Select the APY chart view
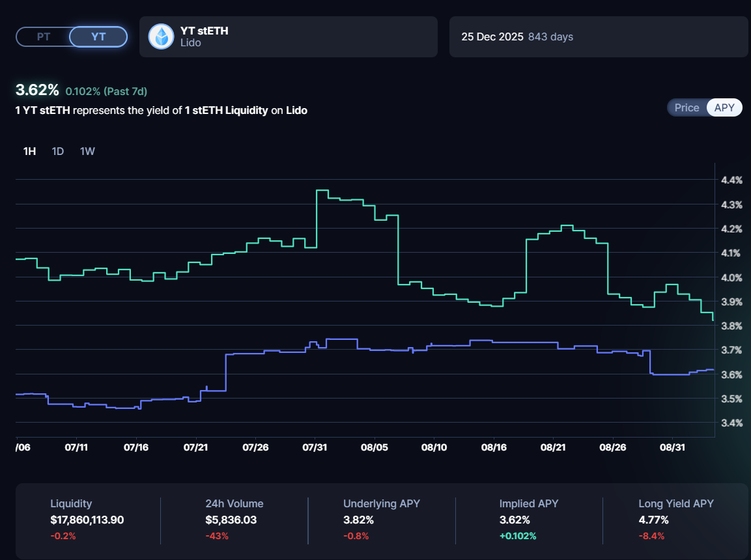This screenshot has width=751, height=560. (x=724, y=108)
